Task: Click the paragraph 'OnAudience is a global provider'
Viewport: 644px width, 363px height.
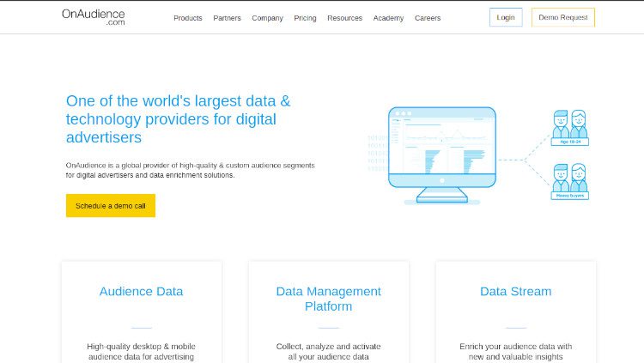Action: point(190,170)
